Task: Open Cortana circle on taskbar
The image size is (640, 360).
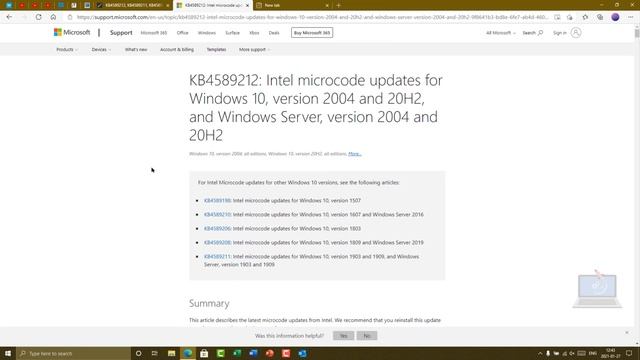Action: (x=138, y=353)
